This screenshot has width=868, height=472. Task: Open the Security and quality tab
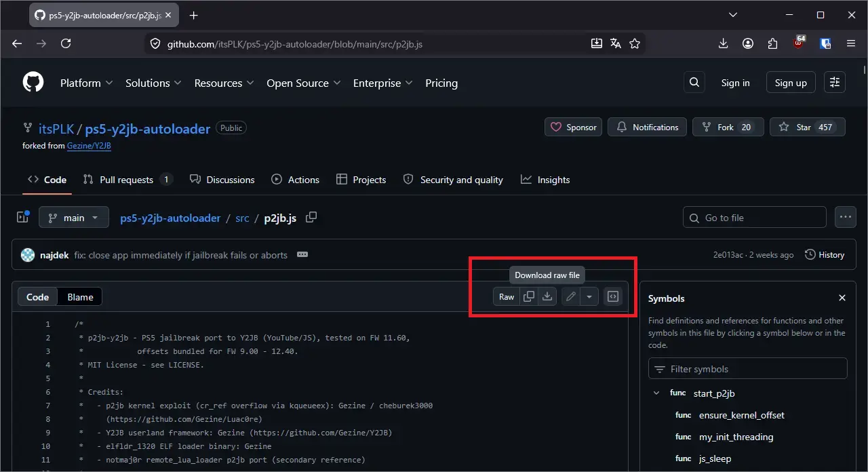[453, 180]
